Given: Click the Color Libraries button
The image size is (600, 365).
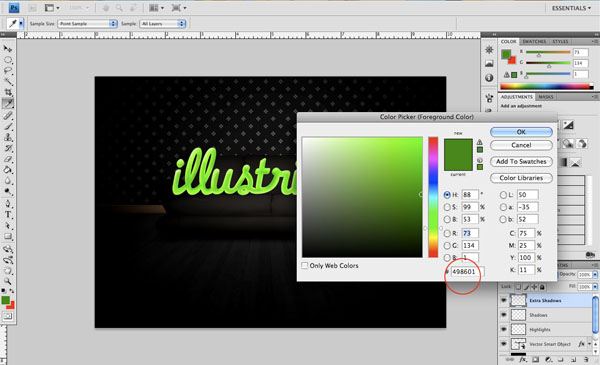Looking at the screenshot, I should [x=521, y=178].
